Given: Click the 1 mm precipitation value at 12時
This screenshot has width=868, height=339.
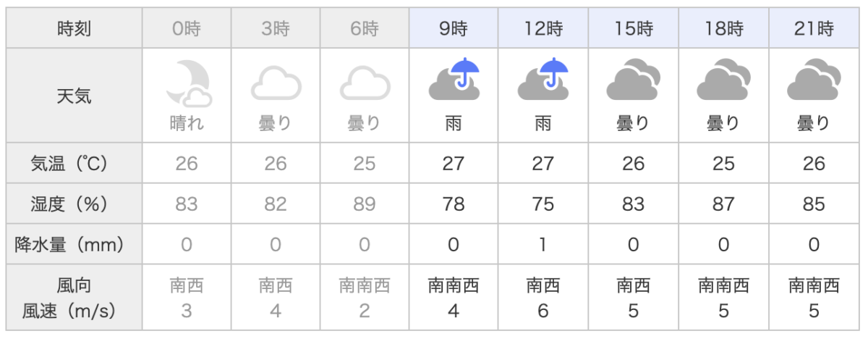Looking at the screenshot, I should (x=543, y=245).
